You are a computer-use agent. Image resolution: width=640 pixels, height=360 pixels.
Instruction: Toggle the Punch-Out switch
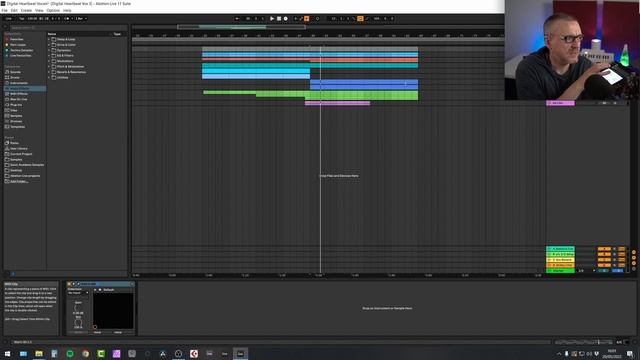pos(367,18)
